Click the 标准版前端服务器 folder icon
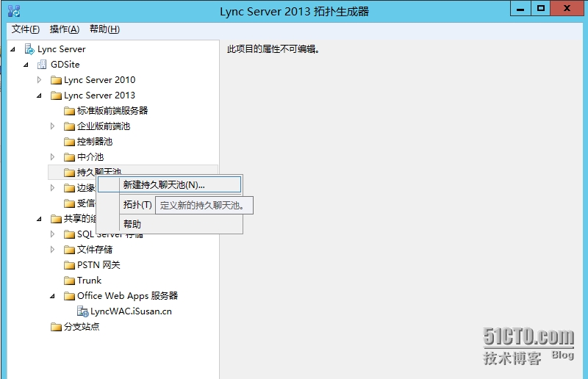This screenshot has width=588, height=379. point(69,111)
